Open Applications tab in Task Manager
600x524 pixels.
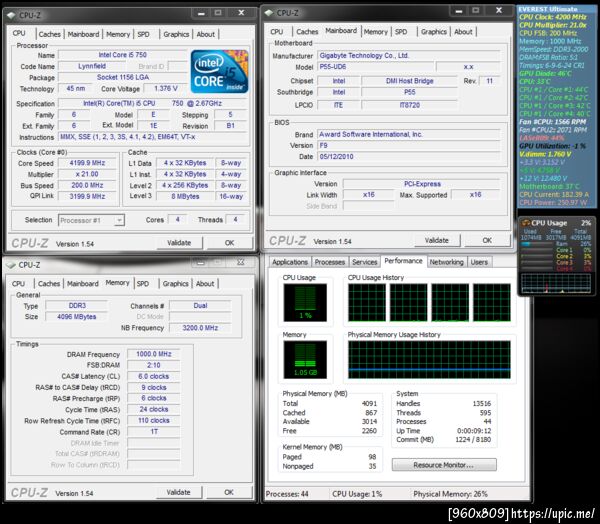coord(290,262)
